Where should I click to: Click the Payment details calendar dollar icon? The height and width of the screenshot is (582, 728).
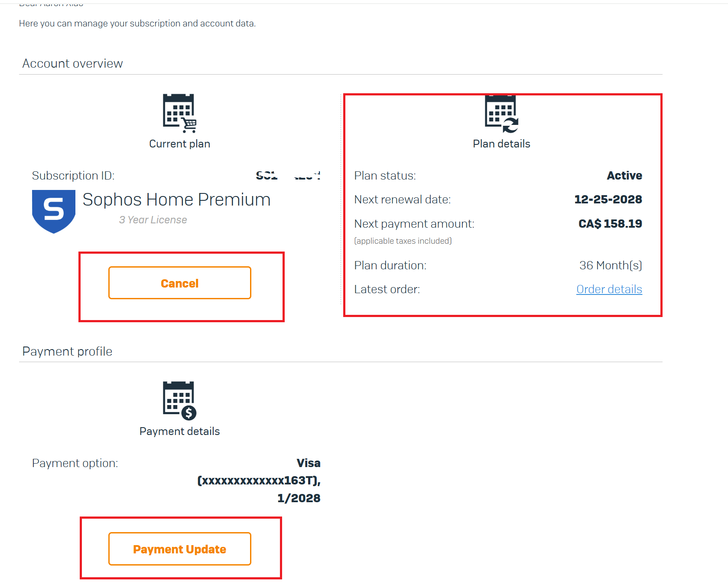179,401
